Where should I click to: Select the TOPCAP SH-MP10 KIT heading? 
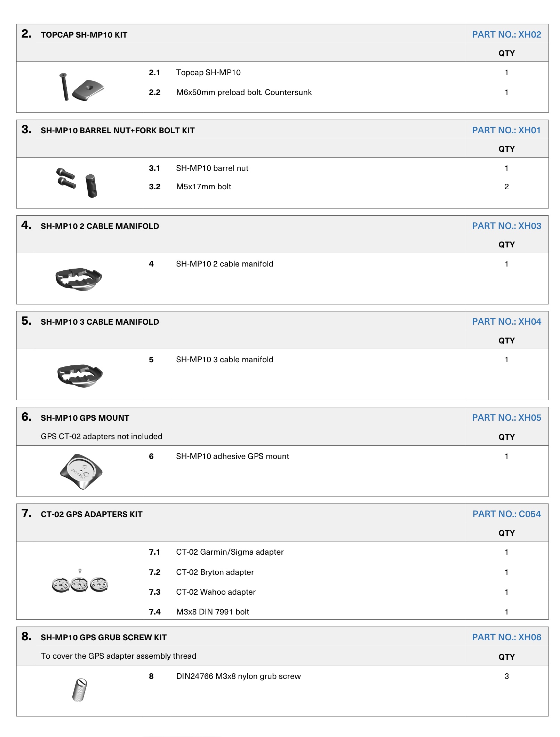coord(84,35)
